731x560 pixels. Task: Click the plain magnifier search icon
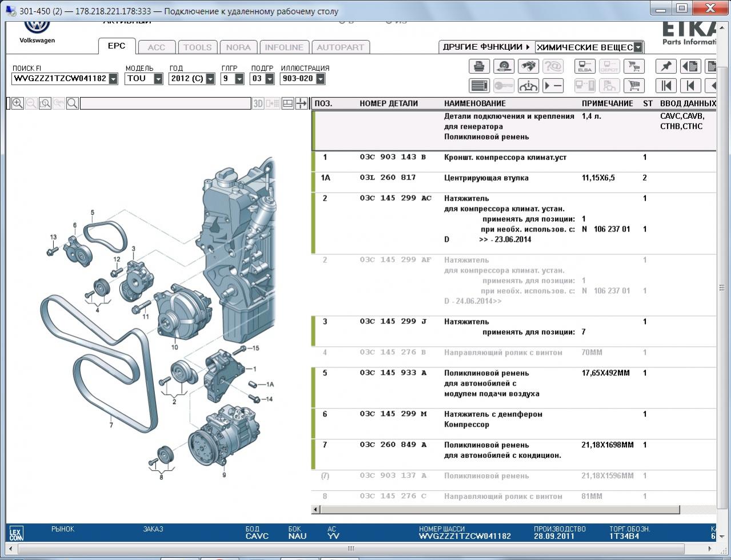coord(73,103)
